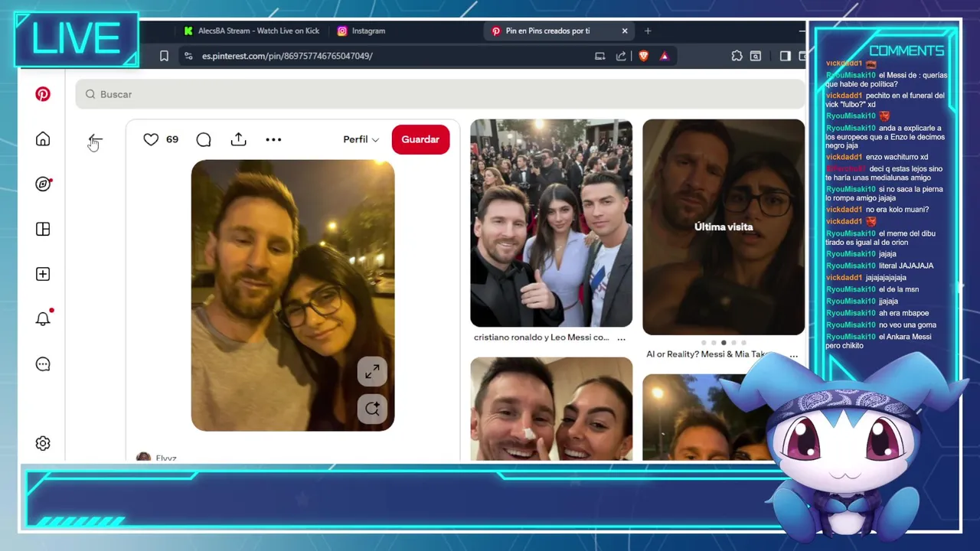
Task: Click the Pinterest Buscar search field
Action: coord(440,94)
